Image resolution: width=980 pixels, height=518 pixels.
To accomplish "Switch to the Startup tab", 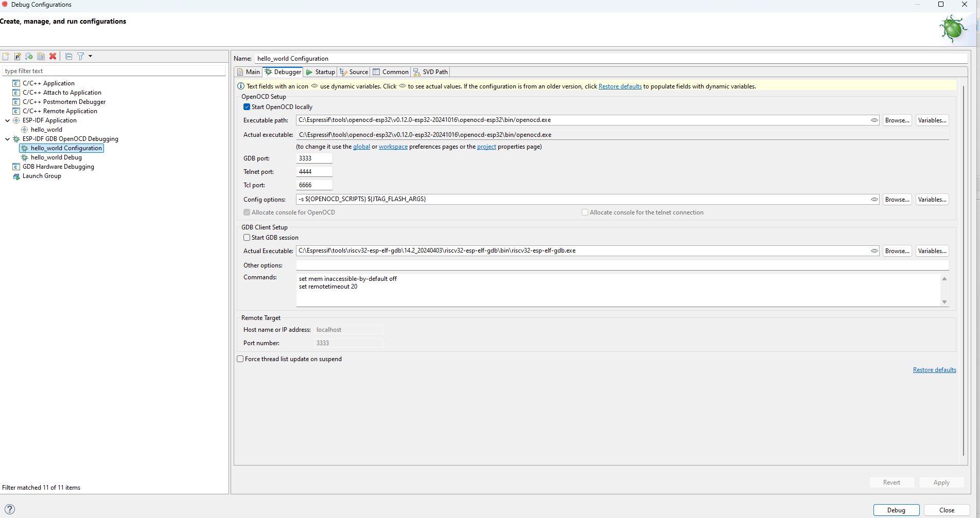I will click(x=320, y=72).
